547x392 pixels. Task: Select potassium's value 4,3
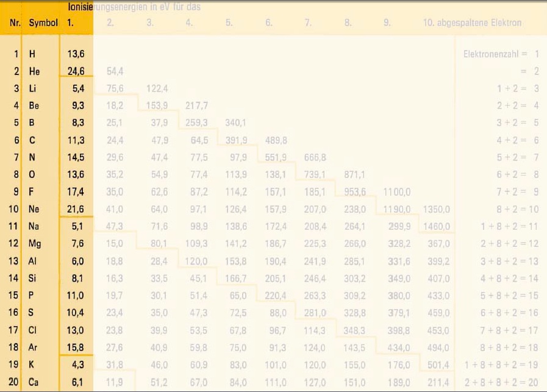tap(78, 365)
